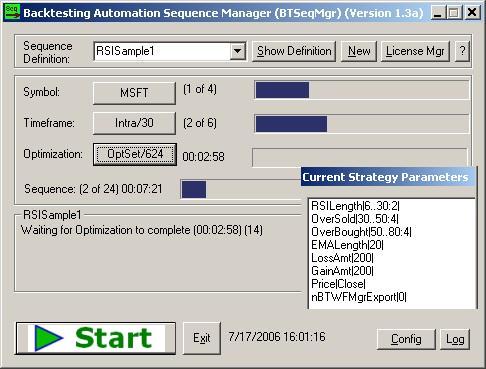Select GainAmt|200| parameter line

tap(342, 271)
